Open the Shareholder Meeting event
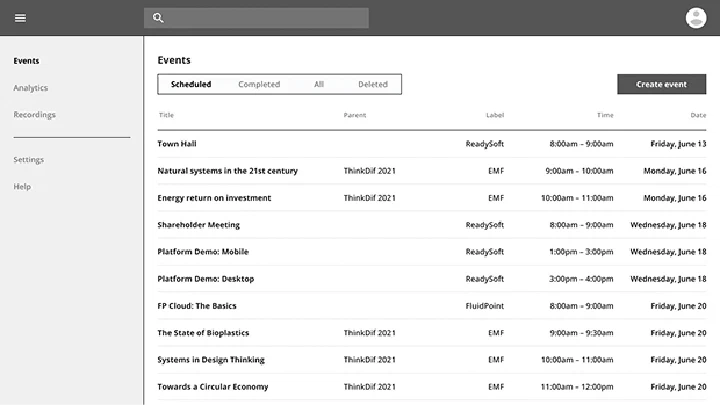 [x=198, y=225]
